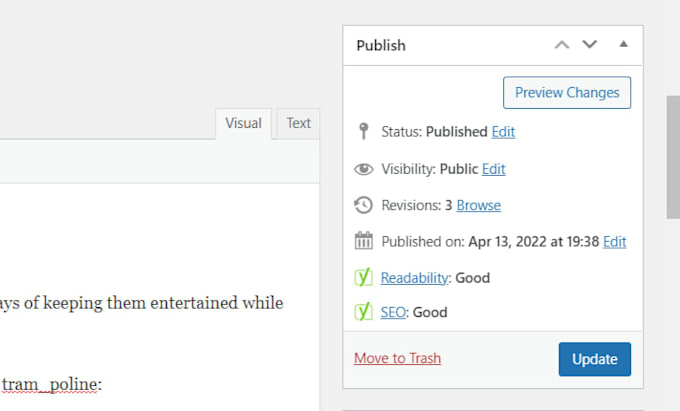Image resolution: width=680 pixels, height=411 pixels.
Task: Click the 'Good' value beside SEO
Action: coord(430,313)
